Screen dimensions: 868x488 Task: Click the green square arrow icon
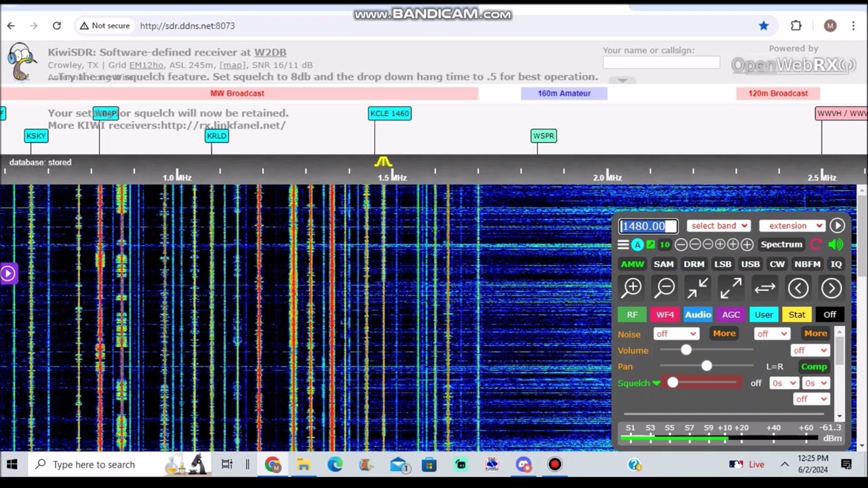point(651,245)
